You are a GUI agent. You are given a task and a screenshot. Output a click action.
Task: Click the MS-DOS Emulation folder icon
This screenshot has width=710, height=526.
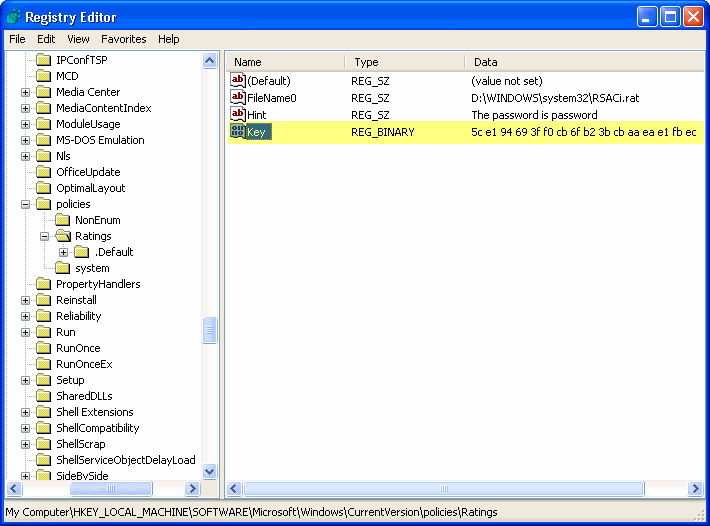[43, 140]
